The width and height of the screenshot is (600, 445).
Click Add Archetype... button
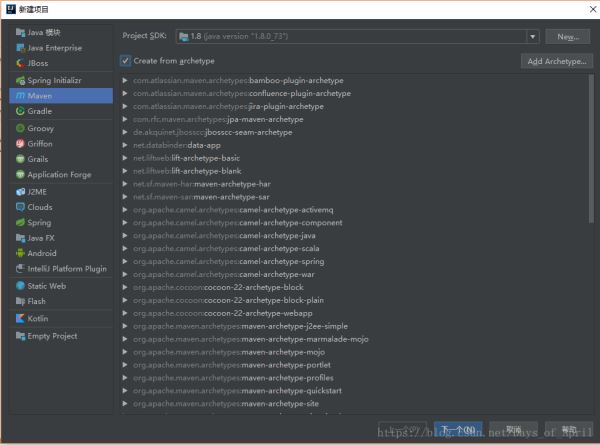557,61
